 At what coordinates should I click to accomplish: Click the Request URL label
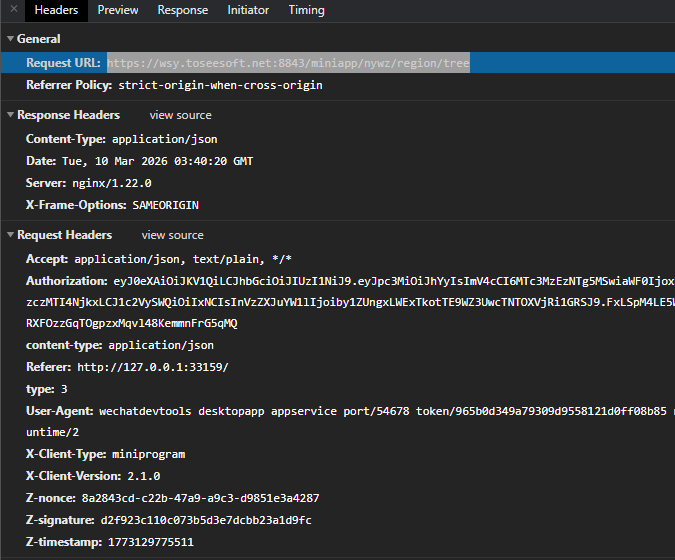(63, 63)
